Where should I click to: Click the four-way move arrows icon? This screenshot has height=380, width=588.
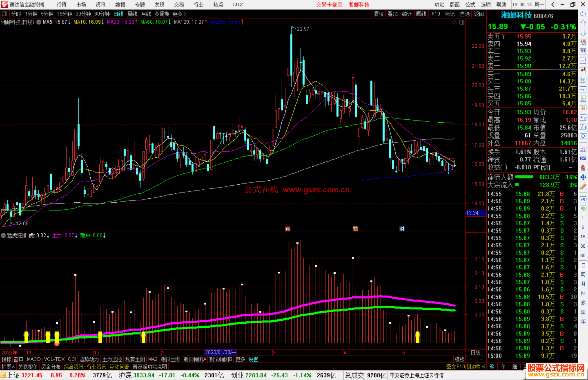tap(583, 177)
